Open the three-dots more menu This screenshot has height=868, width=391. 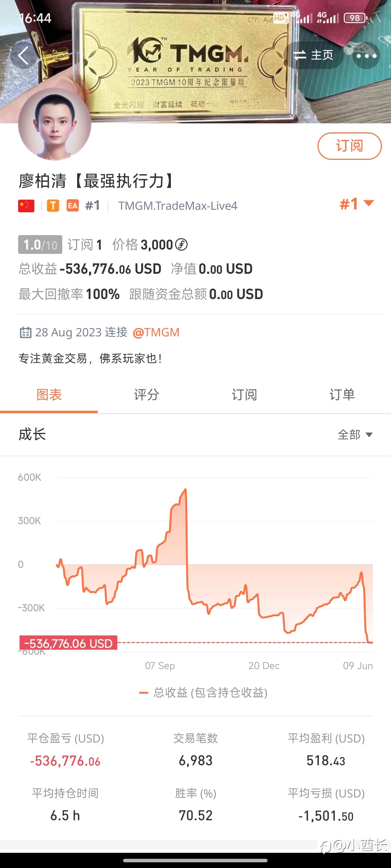(x=366, y=56)
